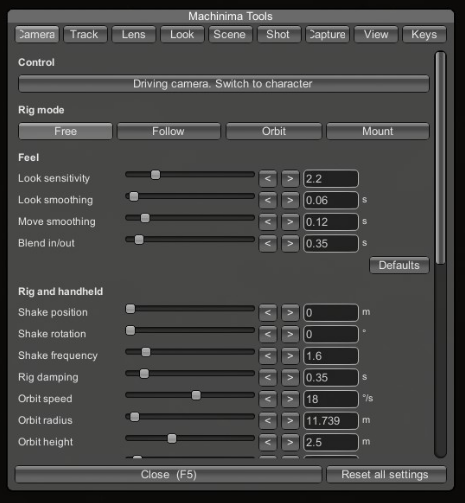The width and height of the screenshot is (465, 503).
Task: Decrease Rig damping with left arrow
Action: [268, 378]
